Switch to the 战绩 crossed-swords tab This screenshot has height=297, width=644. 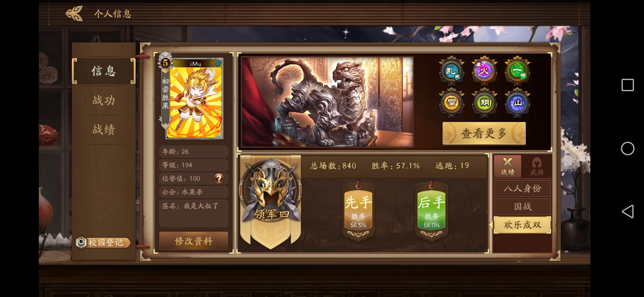tap(507, 166)
